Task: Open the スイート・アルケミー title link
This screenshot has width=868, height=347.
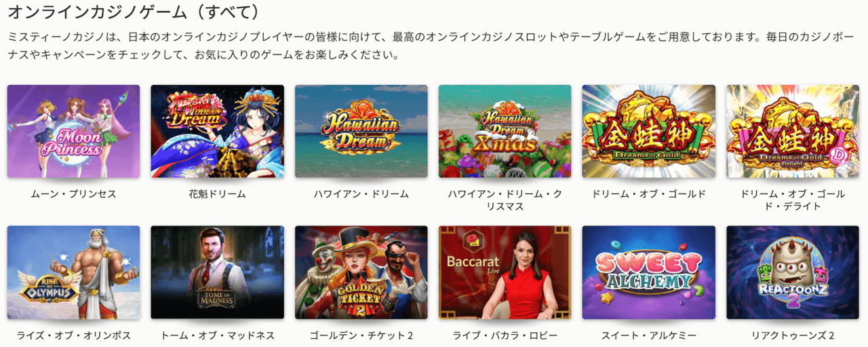Action: click(649, 335)
